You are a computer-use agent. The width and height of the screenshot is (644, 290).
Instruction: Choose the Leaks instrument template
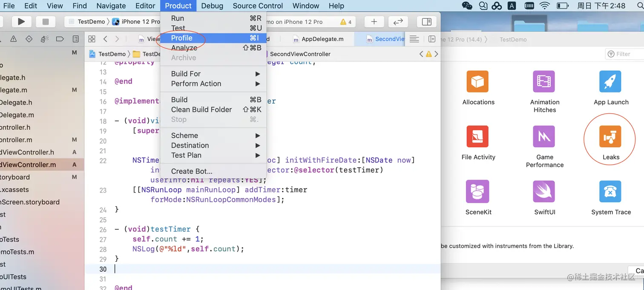(611, 143)
